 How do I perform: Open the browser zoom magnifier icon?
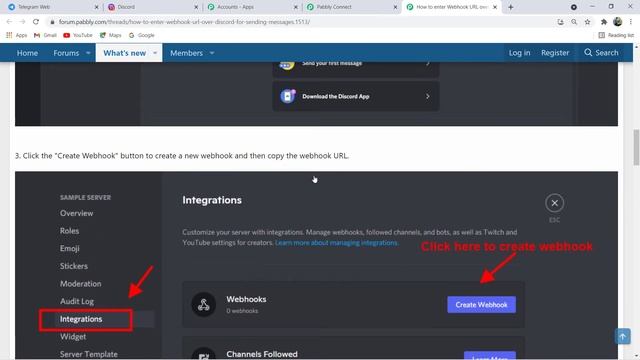(x=574, y=22)
